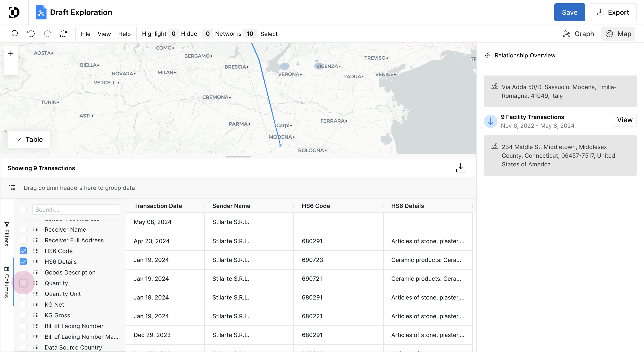
Task: Click the search magnifier icon in toolbar
Action: pyautogui.click(x=15, y=34)
